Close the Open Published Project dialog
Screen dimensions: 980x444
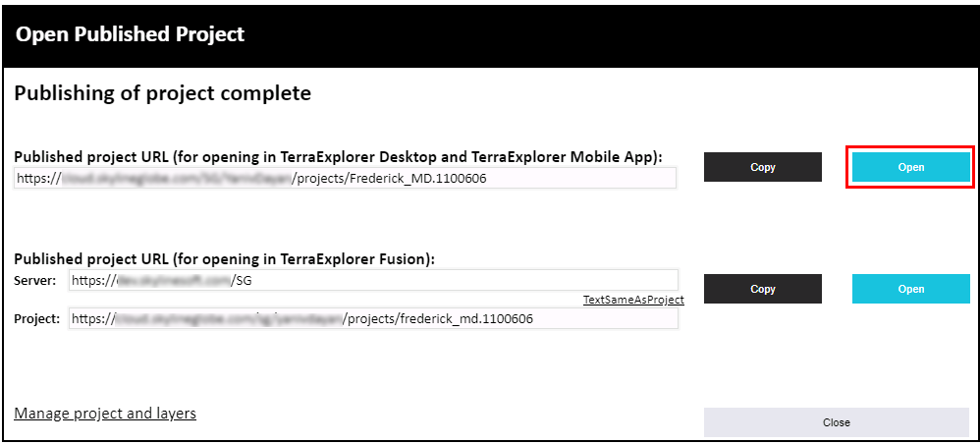click(837, 422)
